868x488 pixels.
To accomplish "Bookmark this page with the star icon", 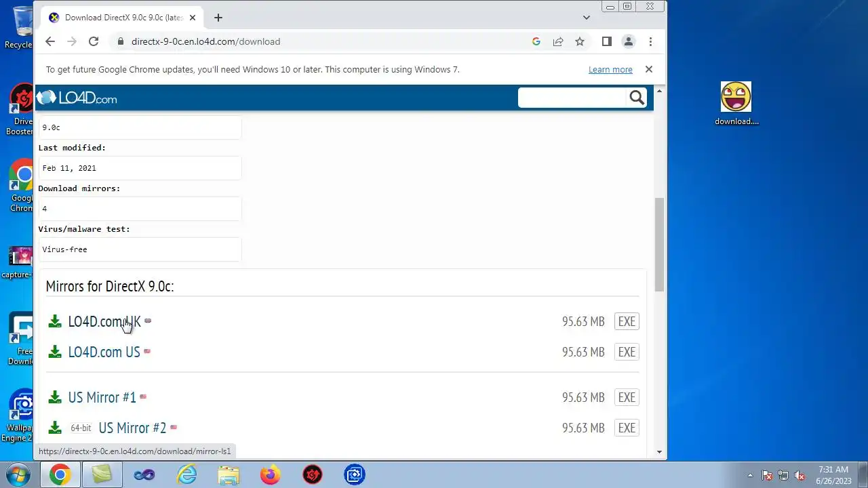I will pyautogui.click(x=580, y=41).
